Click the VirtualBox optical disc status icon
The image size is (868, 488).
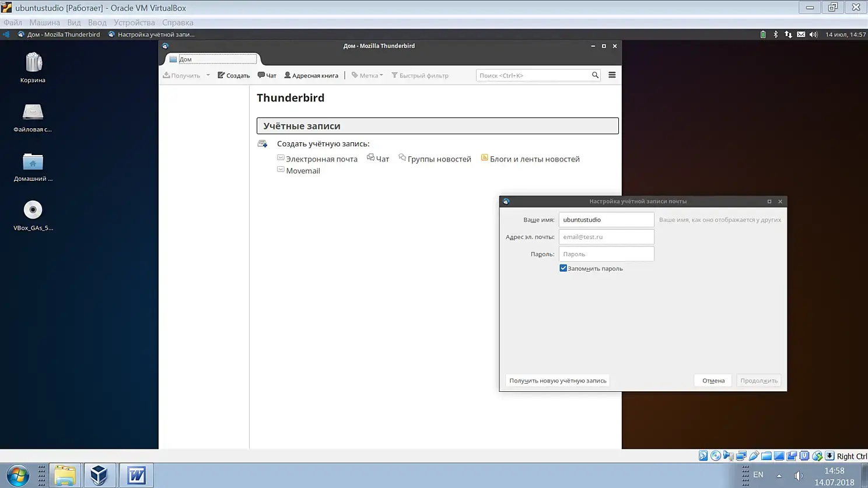pyautogui.click(x=716, y=456)
